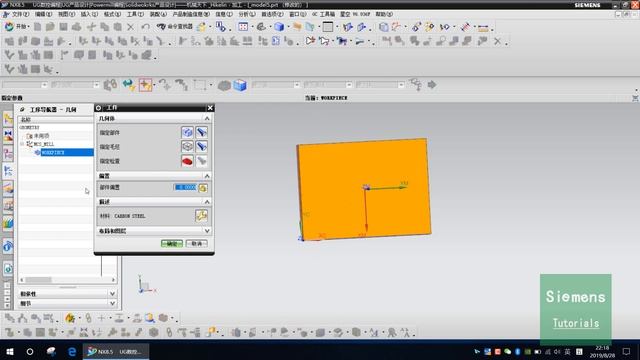Click the blue-green arrows icon on the selection bar
The image size is (640, 360).
point(129,85)
